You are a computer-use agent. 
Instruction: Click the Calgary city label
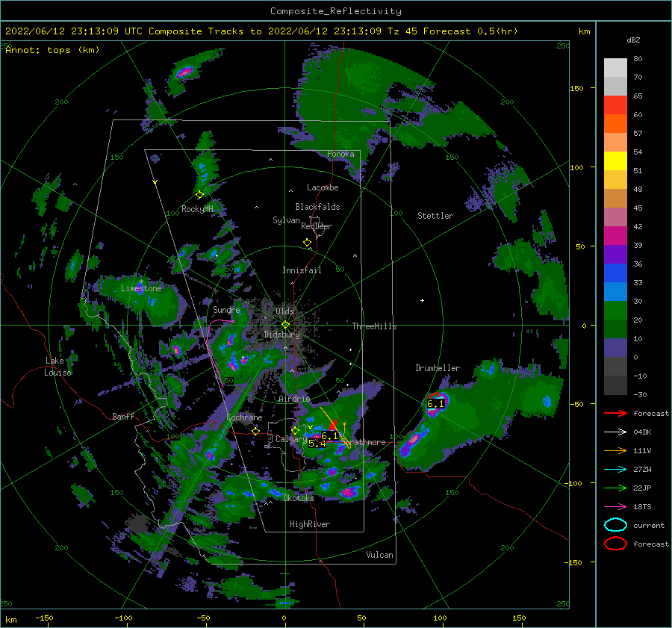pos(291,439)
